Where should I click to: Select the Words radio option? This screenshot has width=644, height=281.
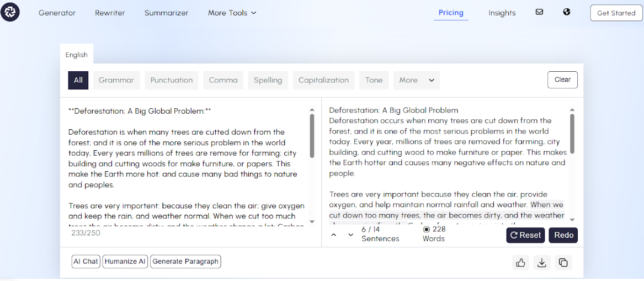[x=426, y=229]
